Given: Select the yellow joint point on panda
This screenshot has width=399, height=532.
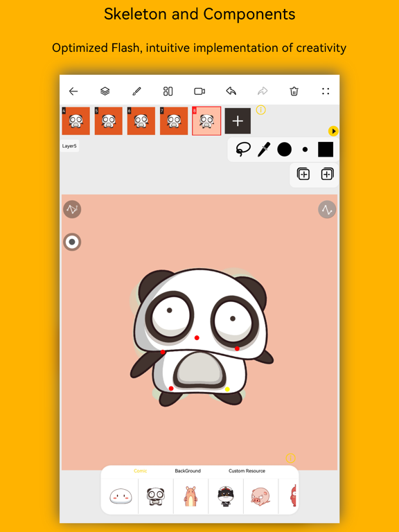Looking at the screenshot, I should click(x=227, y=389).
